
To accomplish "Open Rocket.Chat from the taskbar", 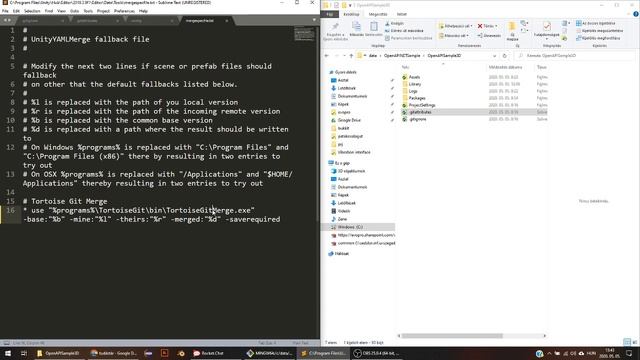I will (x=209, y=353).
